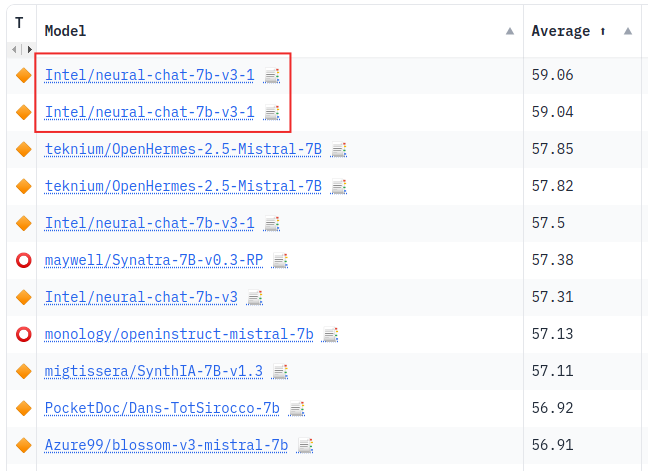This screenshot has width=648, height=471.
Task: Sort by Average using its header triangle
Action: click(x=628, y=31)
